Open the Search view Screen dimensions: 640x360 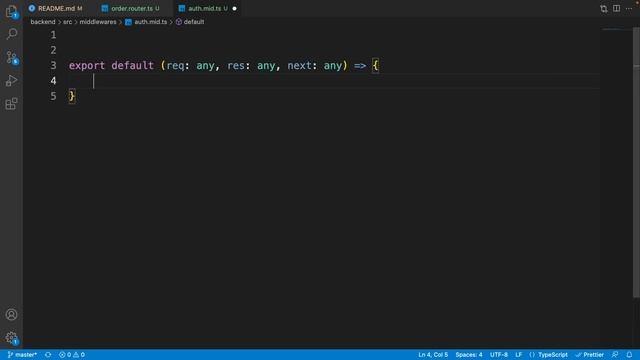12,34
